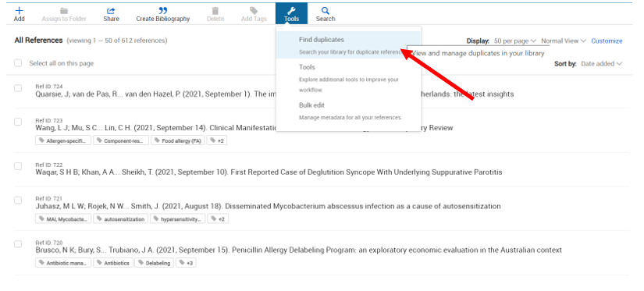Click the All References heading
This screenshot has width=644, height=291.
click(38, 41)
